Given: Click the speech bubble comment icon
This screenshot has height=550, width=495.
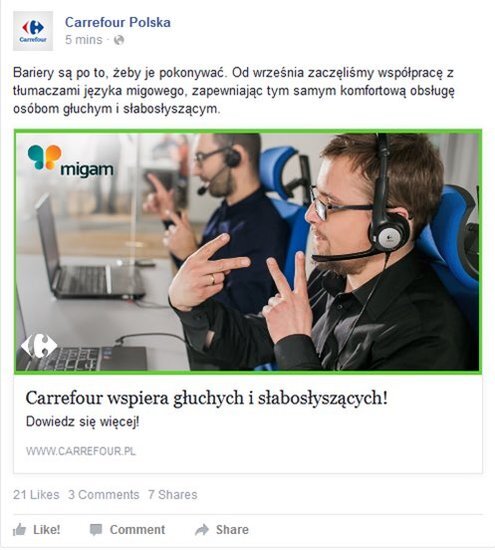Looking at the screenshot, I should (96, 530).
